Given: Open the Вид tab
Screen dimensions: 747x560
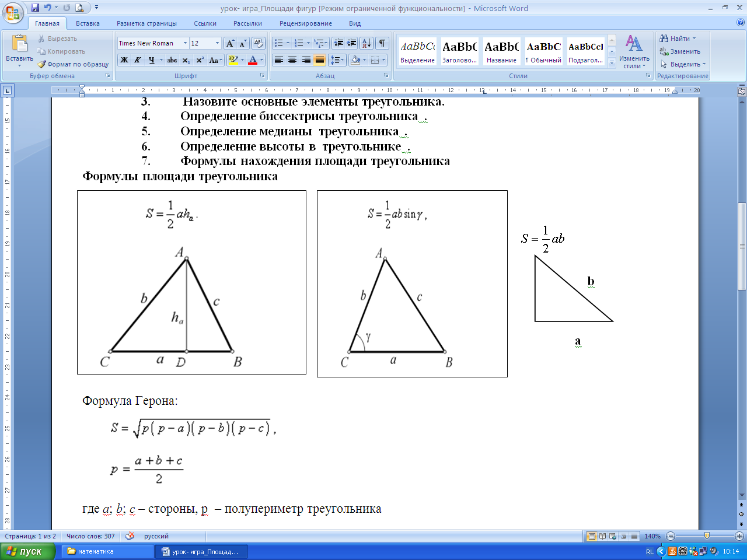Looking at the screenshot, I should point(355,23).
